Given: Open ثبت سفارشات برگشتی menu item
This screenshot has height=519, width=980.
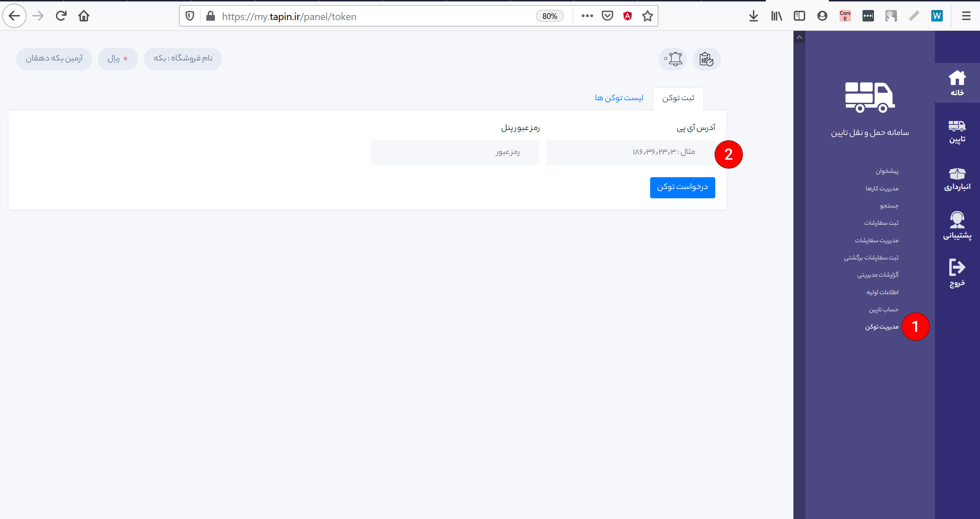Looking at the screenshot, I should [871, 257].
